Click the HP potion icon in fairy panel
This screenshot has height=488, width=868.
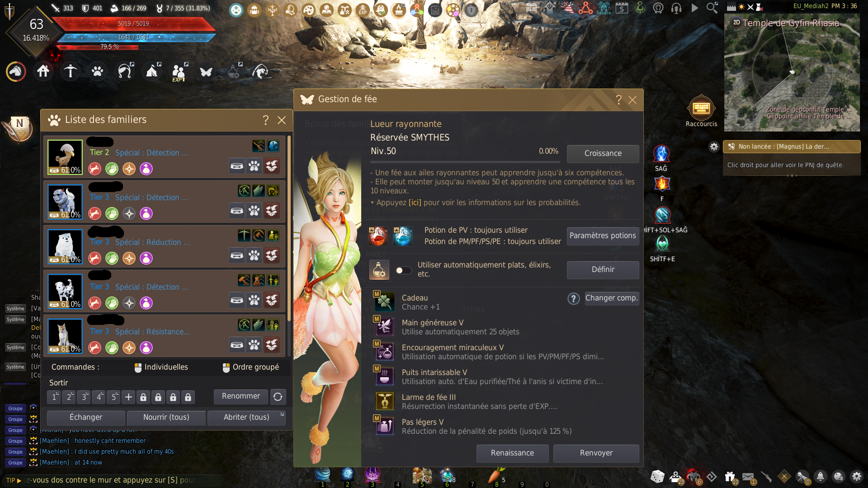[x=378, y=236]
